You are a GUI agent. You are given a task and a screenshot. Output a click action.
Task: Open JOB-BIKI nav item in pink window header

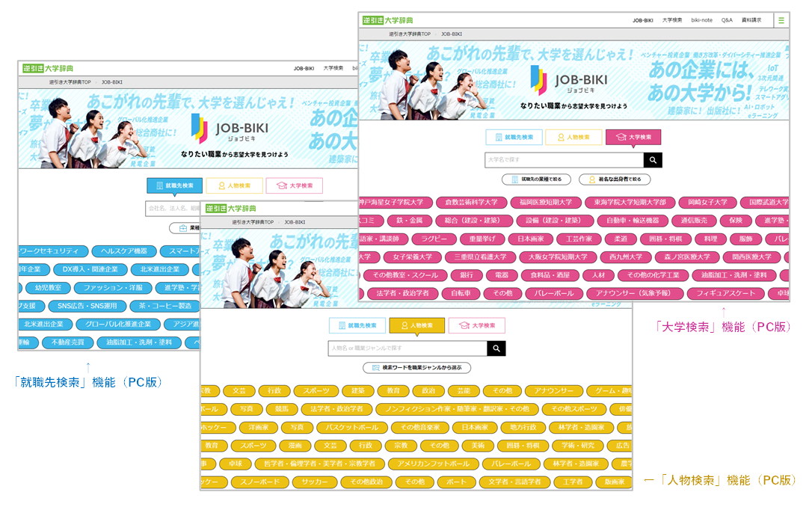(x=643, y=20)
